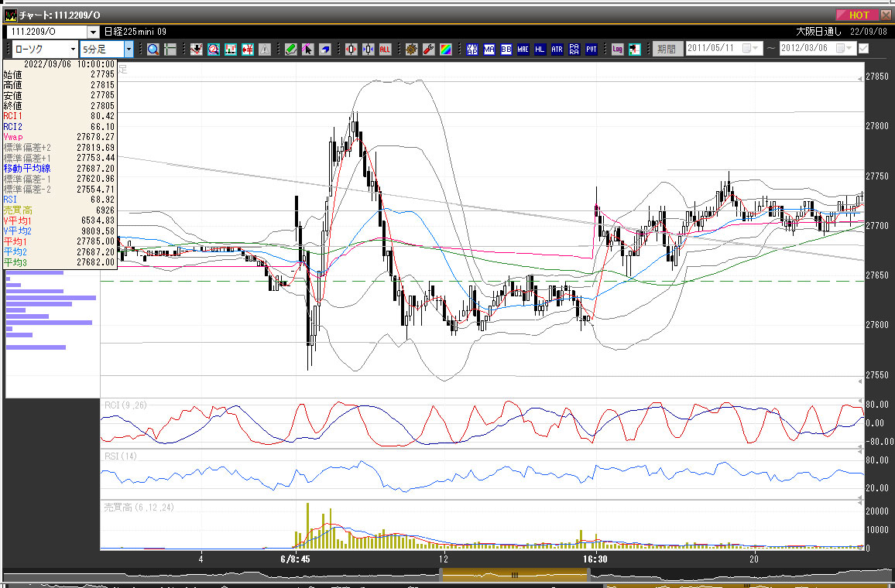The width and height of the screenshot is (895, 588).
Task: Click the magnifier zoom tool icon
Action: click(153, 50)
